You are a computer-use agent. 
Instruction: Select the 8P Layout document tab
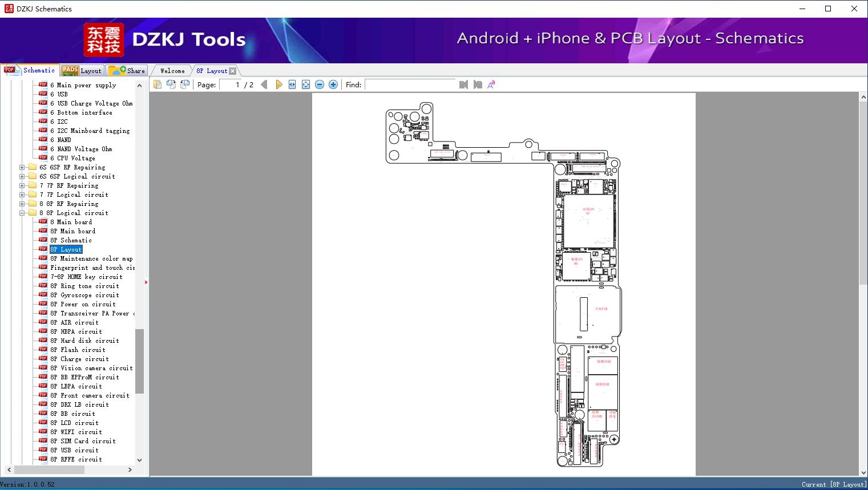point(212,71)
